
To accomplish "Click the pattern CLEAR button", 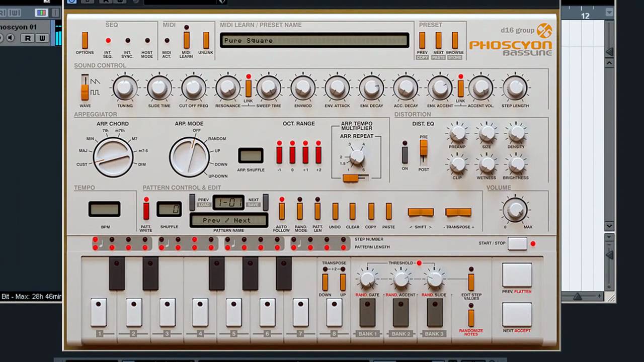I will 352,211.
